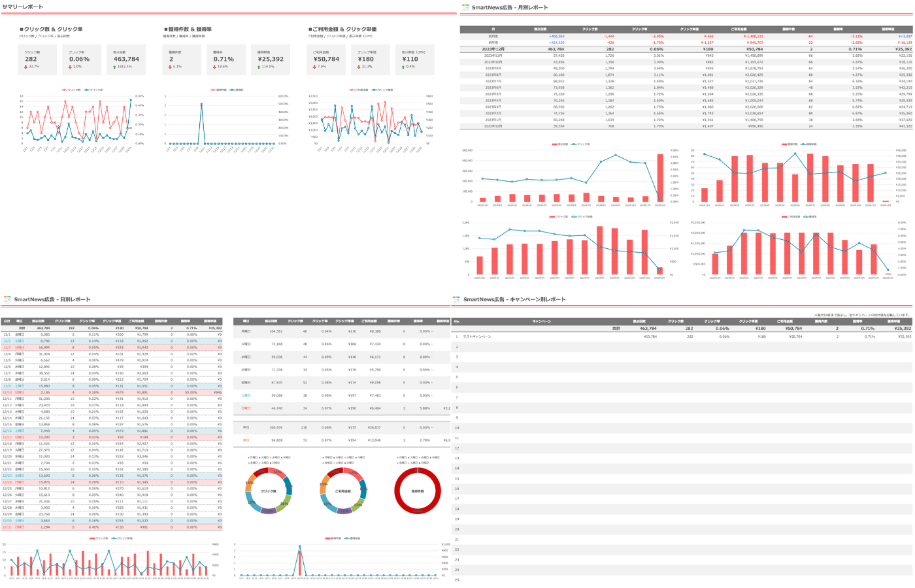Click the red 休日 row in weekday table
Image resolution: width=915 pixels, height=588 pixels.
tap(342, 440)
